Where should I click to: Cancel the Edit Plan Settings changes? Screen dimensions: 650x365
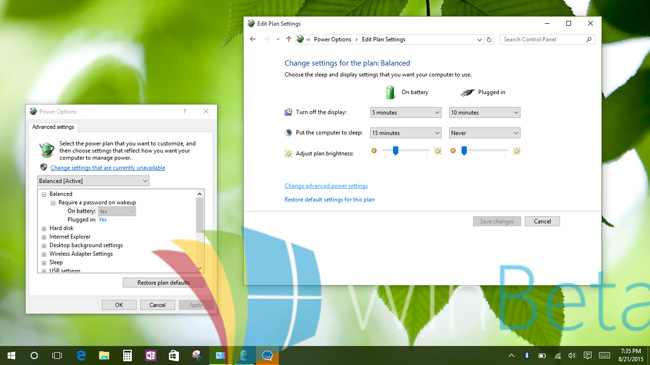click(x=542, y=221)
